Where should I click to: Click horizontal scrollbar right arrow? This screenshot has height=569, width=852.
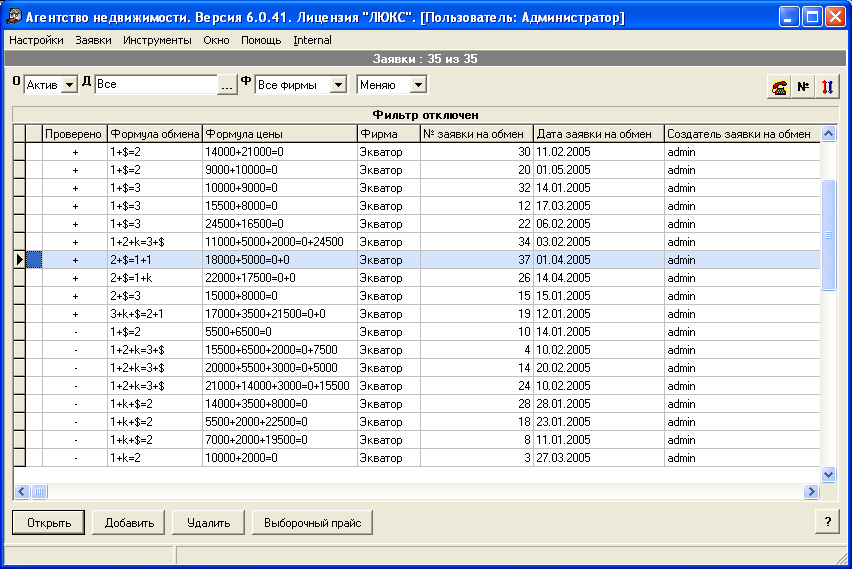tap(811, 491)
